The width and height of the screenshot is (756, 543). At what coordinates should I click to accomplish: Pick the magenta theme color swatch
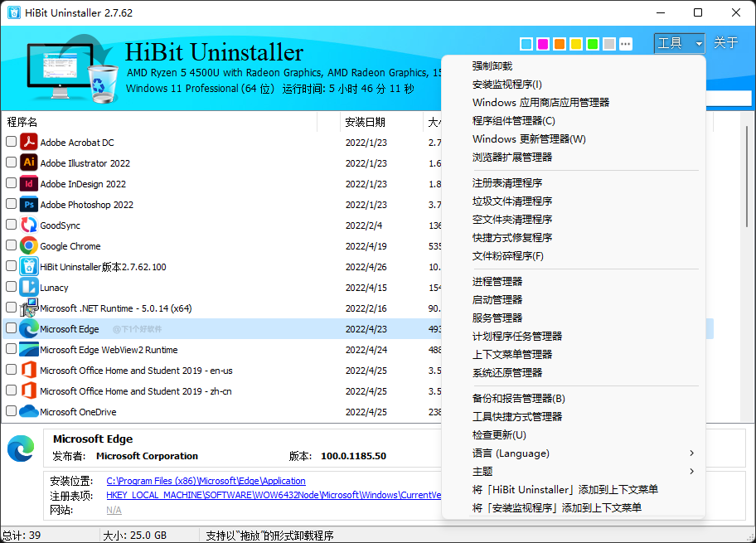[x=544, y=43]
